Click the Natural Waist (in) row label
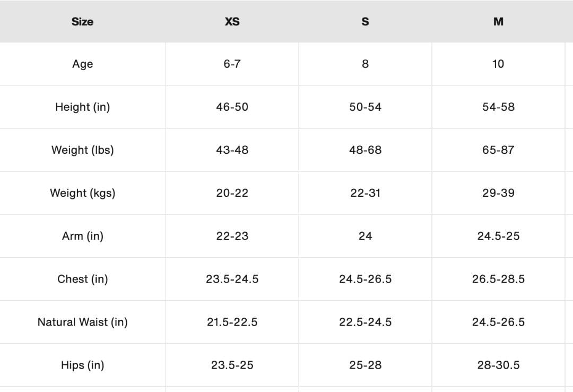 tap(82, 322)
